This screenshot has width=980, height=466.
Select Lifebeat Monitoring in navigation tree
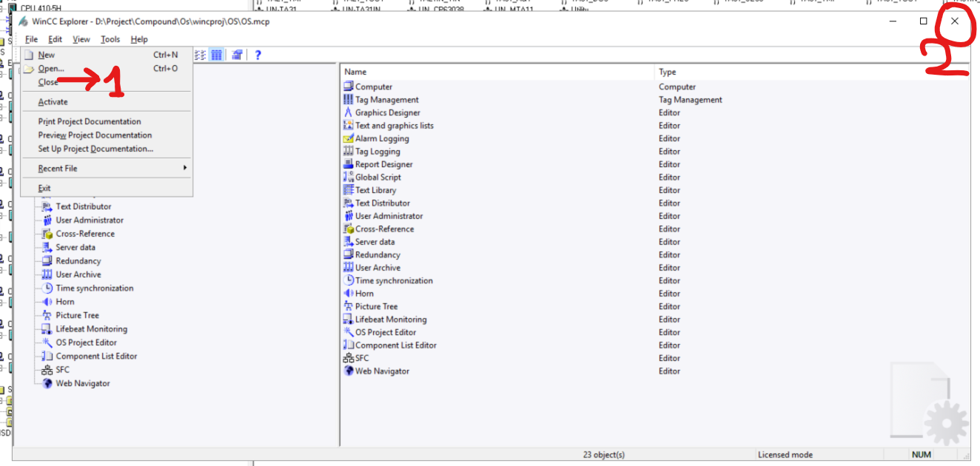(91, 329)
